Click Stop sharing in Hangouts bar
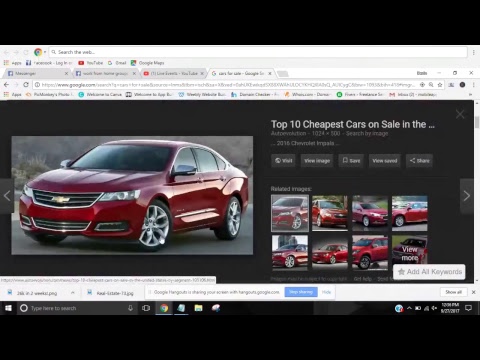 [301, 292]
